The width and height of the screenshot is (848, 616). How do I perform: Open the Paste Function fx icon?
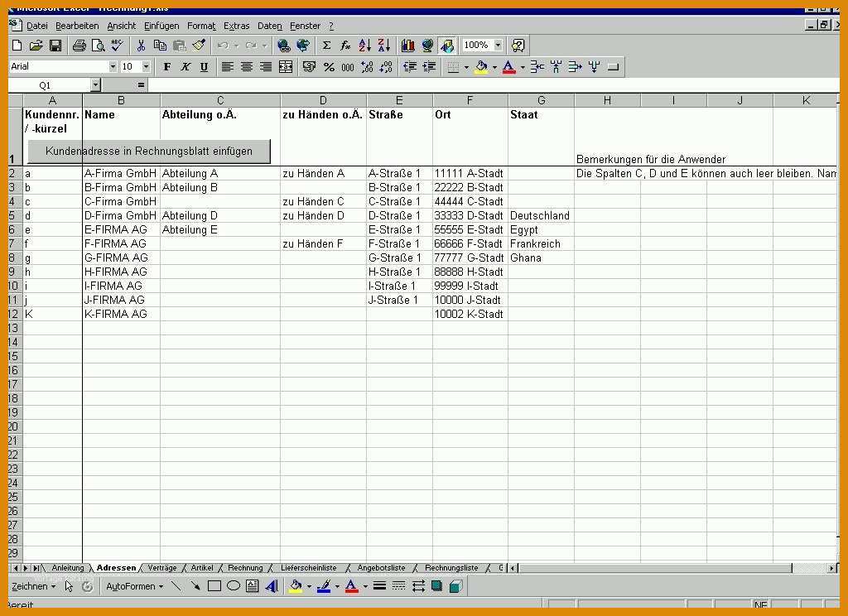[x=345, y=46]
